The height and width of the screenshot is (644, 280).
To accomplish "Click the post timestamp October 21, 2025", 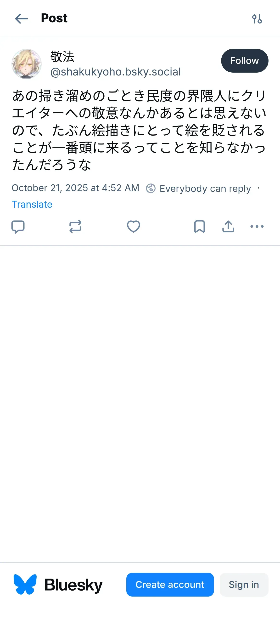I will click(x=75, y=188).
